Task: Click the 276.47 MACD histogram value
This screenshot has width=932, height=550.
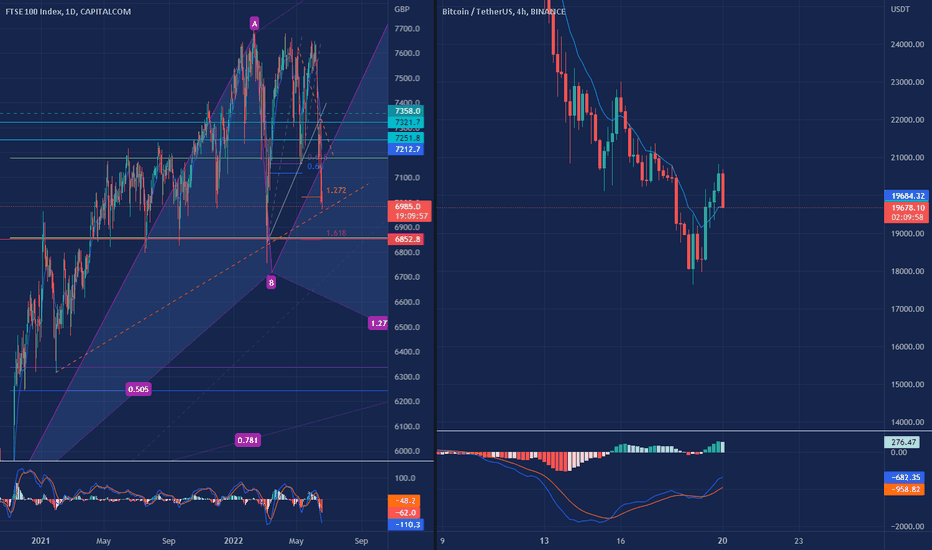Action: pos(902,442)
